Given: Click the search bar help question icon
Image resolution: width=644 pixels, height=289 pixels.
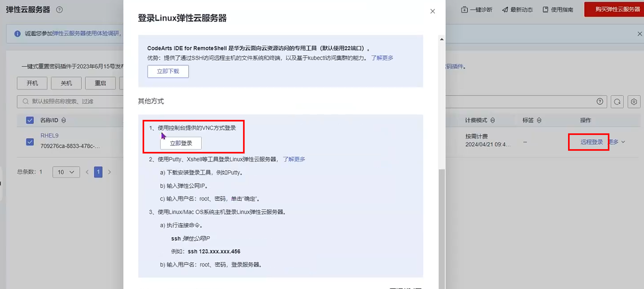Looking at the screenshot, I should click(x=600, y=102).
